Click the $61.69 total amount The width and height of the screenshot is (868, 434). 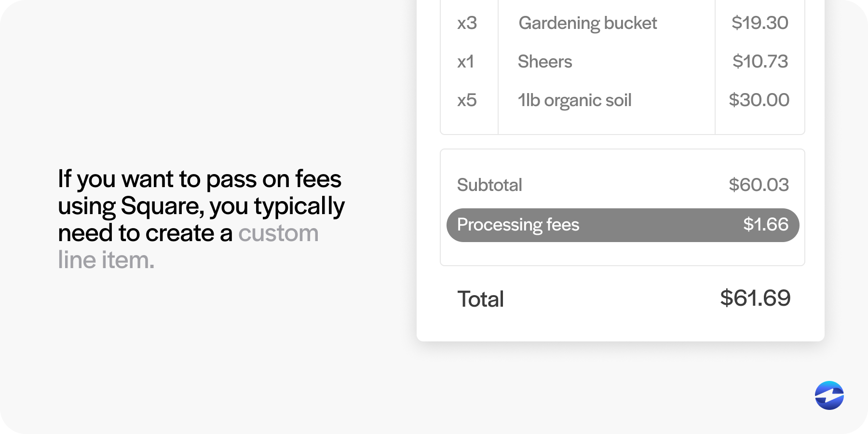click(755, 298)
